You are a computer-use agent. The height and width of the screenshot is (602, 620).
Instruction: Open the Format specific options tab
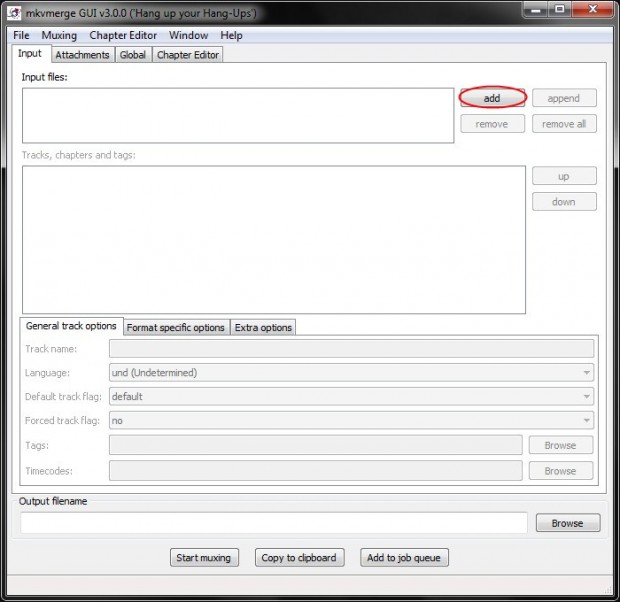point(176,328)
